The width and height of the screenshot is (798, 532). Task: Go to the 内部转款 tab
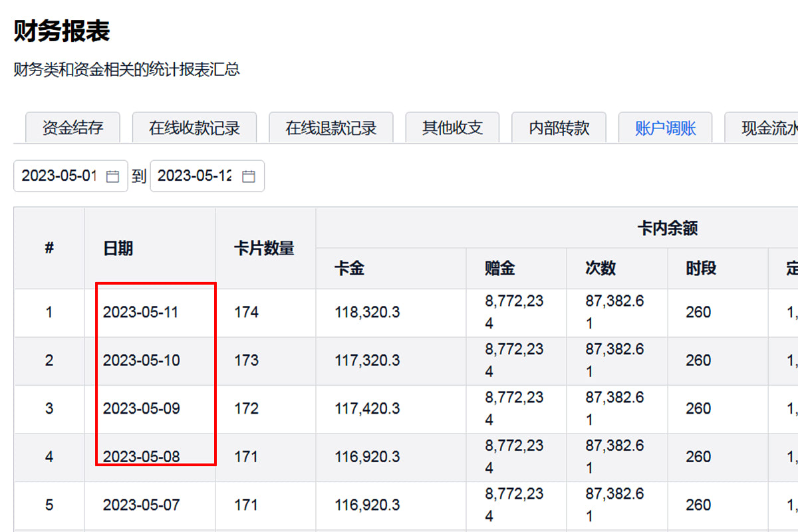coord(559,128)
